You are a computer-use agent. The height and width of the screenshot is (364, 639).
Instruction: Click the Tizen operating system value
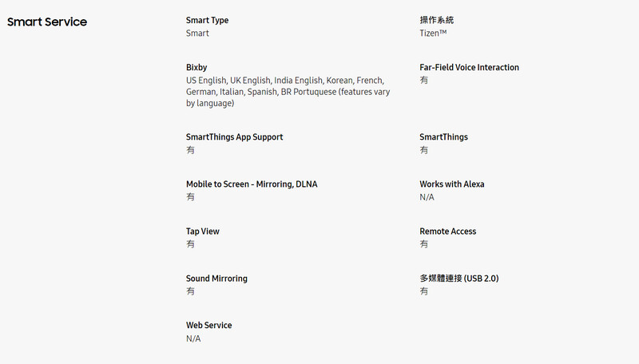433,33
